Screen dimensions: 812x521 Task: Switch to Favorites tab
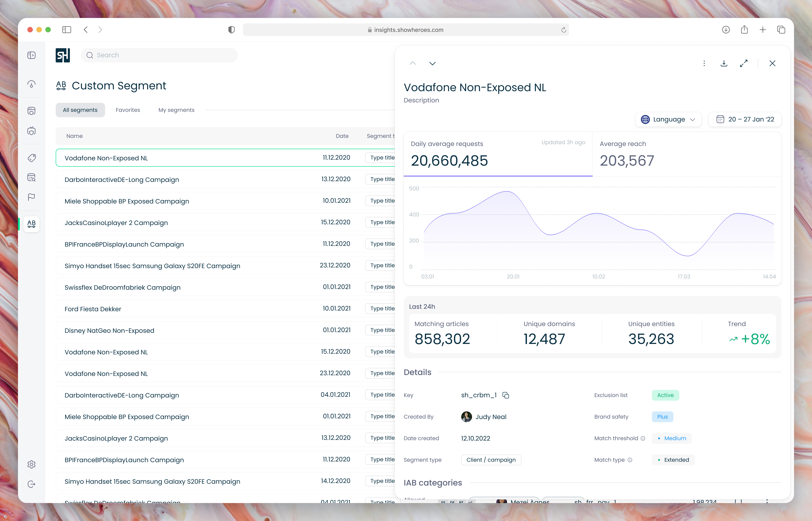click(128, 110)
